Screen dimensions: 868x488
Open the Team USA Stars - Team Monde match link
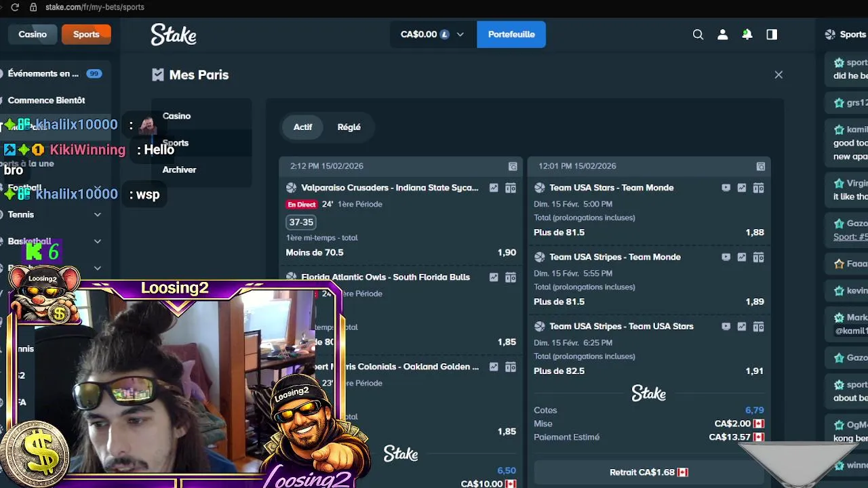pyautogui.click(x=612, y=188)
